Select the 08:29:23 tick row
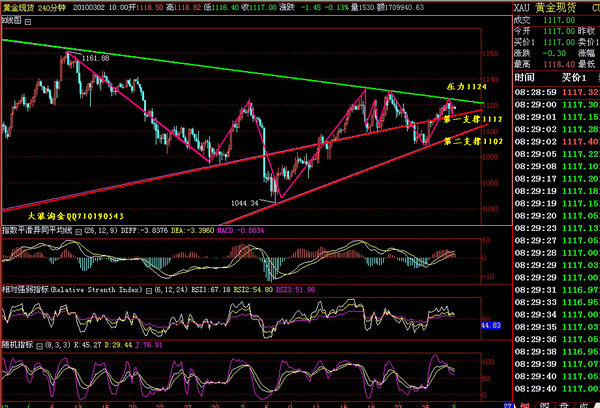 (557, 228)
